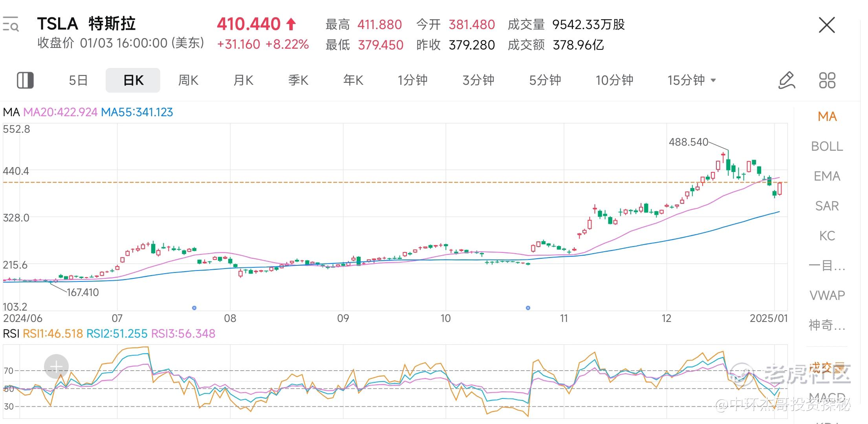
Task: Click the RSI1:46.518 label
Action: (x=53, y=334)
